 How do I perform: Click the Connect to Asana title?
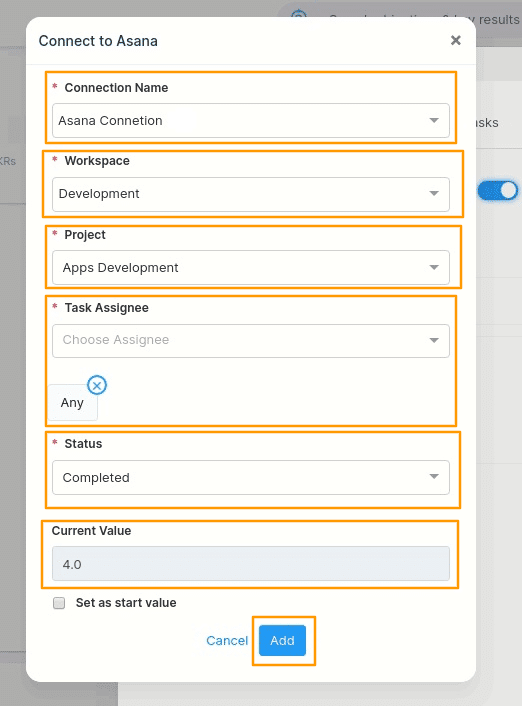[x=98, y=41]
